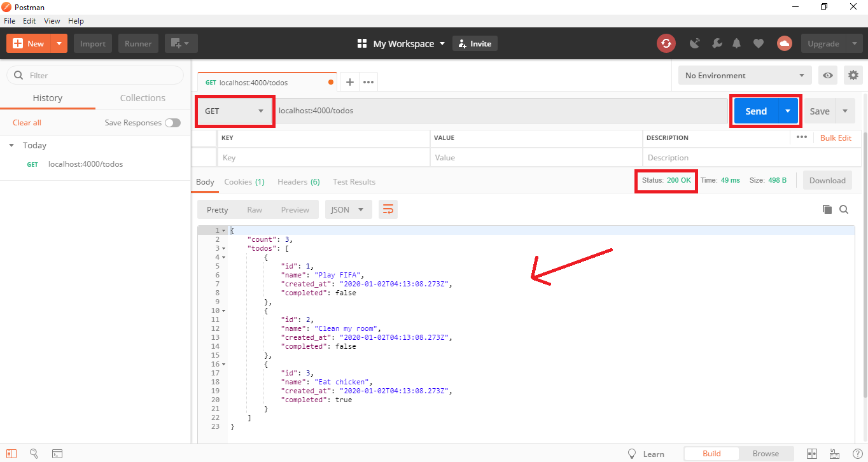Switch to the Collections tab

tap(143, 98)
